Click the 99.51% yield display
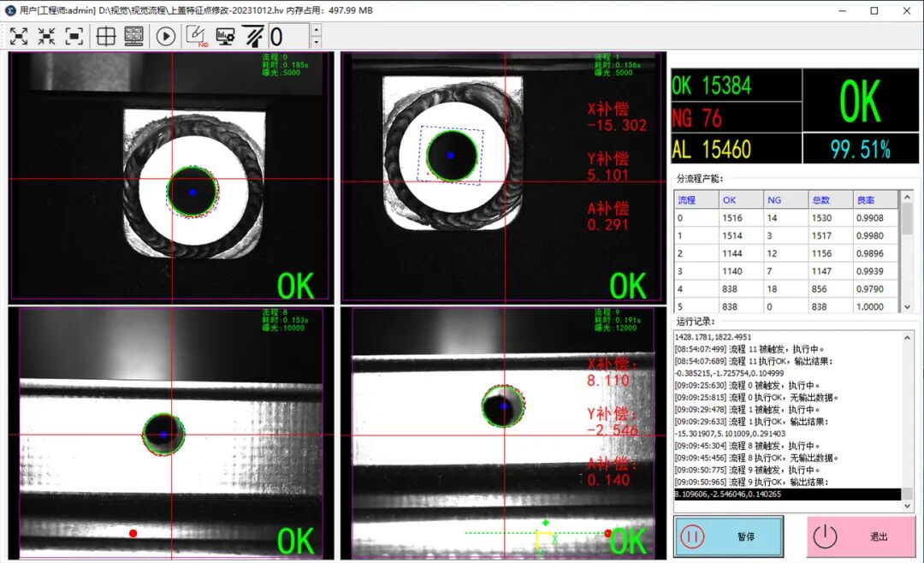924x563 pixels. pyautogui.click(x=861, y=149)
